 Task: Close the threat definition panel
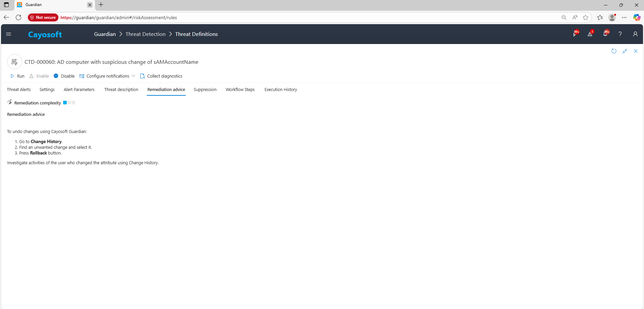coord(636,51)
